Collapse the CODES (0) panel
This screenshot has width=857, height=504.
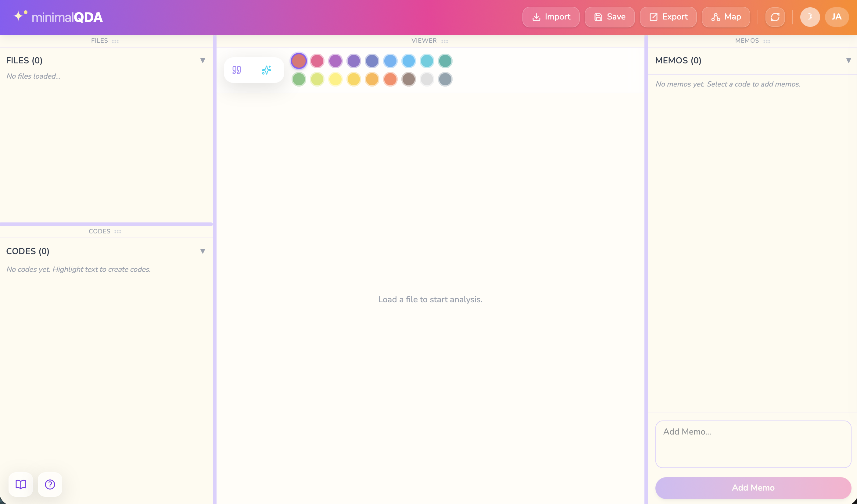203,251
